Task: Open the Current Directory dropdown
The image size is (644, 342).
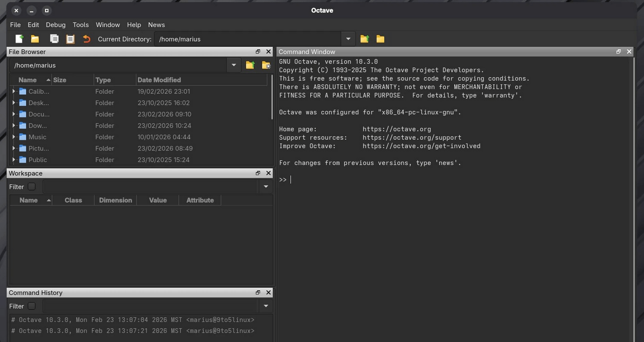Action: (x=348, y=38)
